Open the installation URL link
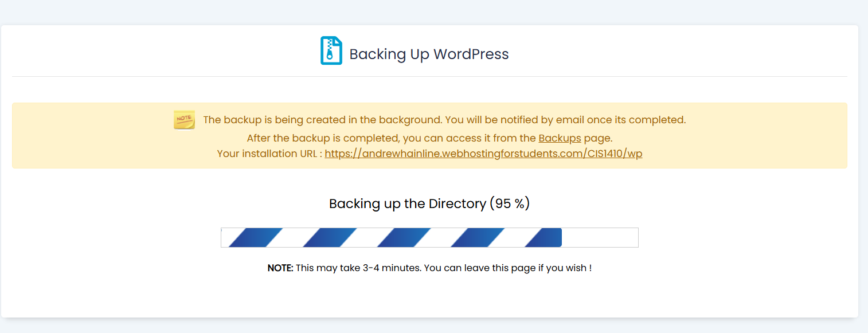The width and height of the screenshot is (868, 333). point(483,154)
